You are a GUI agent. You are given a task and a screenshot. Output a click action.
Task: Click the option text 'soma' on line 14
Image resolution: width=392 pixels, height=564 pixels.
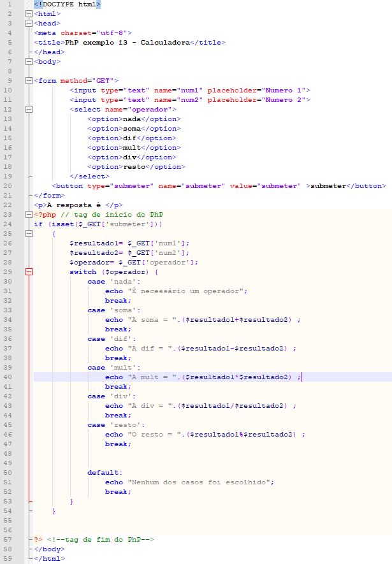(132, 128)
